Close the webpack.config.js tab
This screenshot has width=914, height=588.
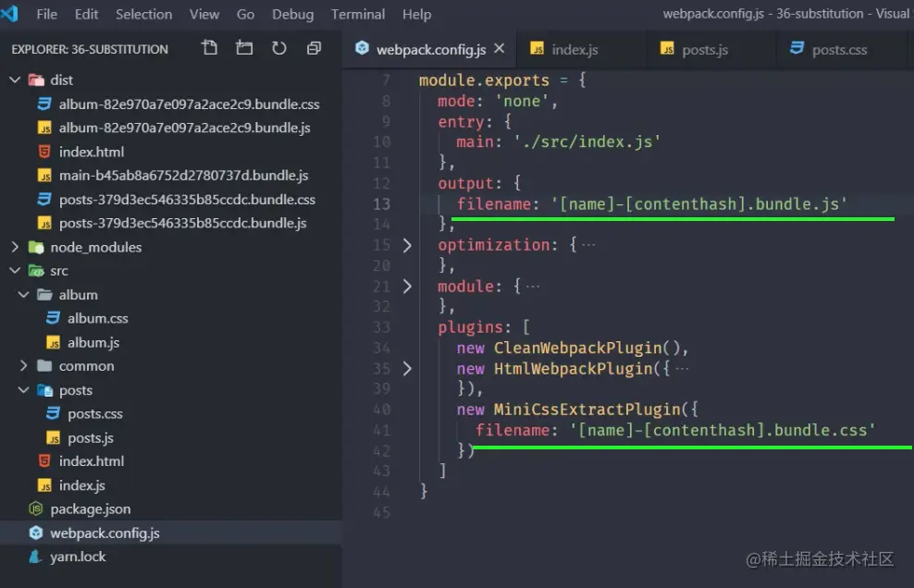click(x=499, y=49)
